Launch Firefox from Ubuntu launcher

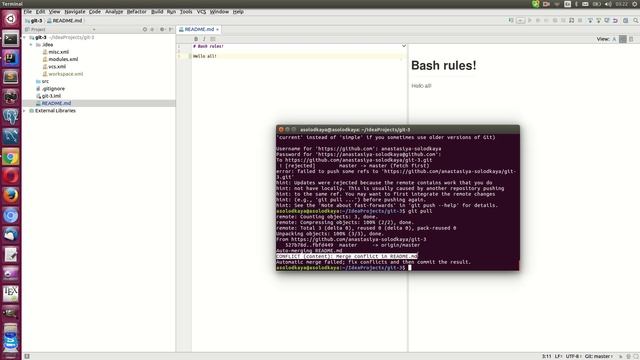(11, 195)
